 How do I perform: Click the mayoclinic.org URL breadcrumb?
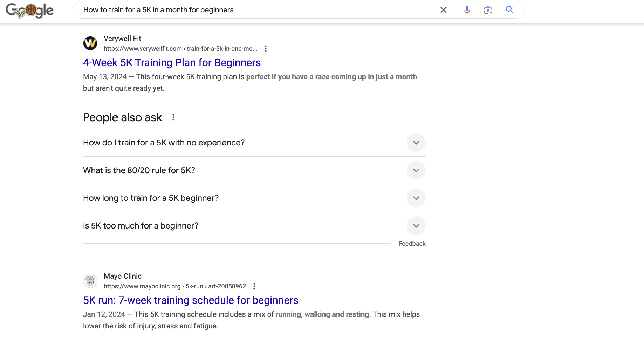pyautogui.click(x=174, y=286)
